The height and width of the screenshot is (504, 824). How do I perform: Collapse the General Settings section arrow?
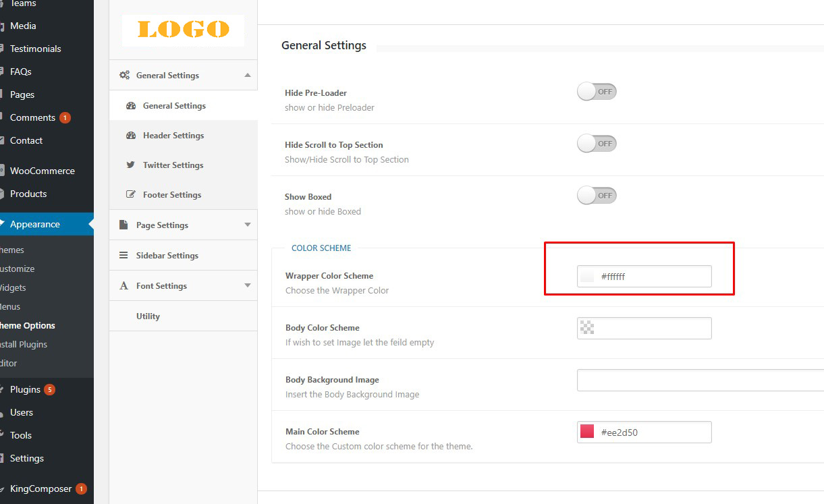247,76
